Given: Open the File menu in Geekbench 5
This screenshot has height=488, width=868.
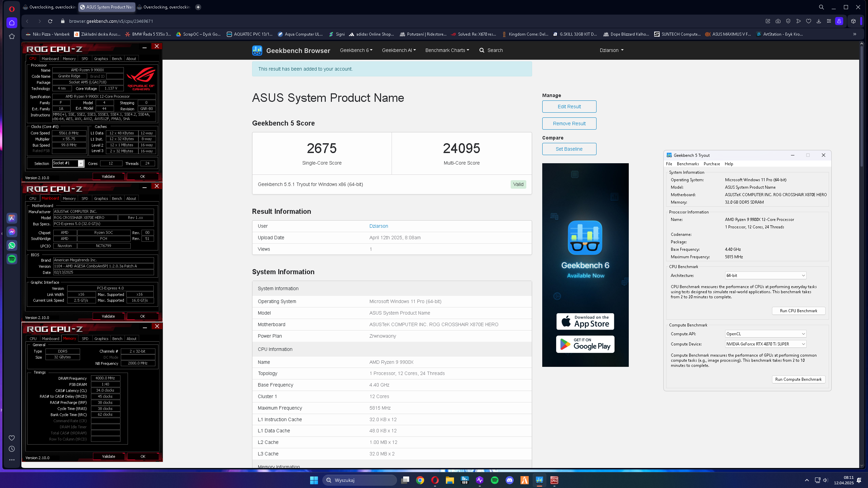Looking at the screenshot, I should pos(669,164).
